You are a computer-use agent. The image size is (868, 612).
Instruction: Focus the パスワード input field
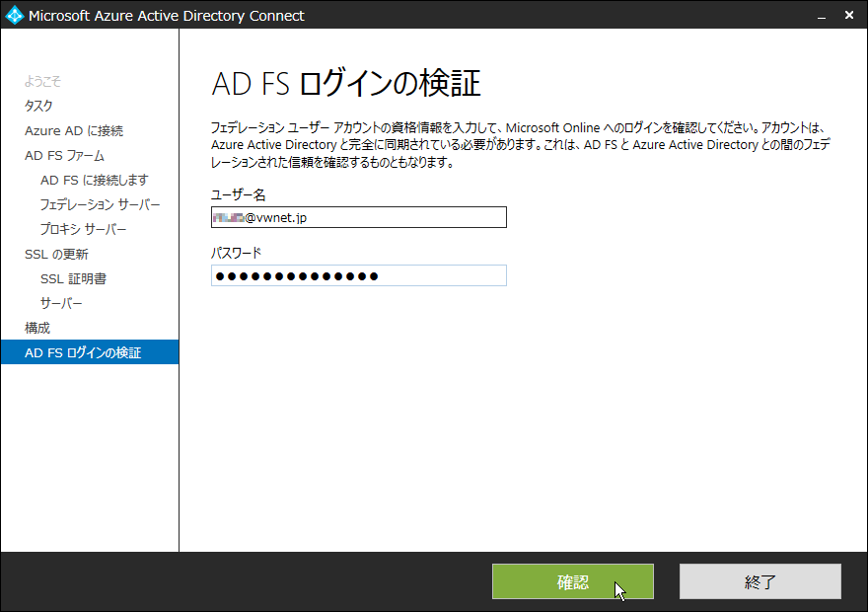coord(359,275)
